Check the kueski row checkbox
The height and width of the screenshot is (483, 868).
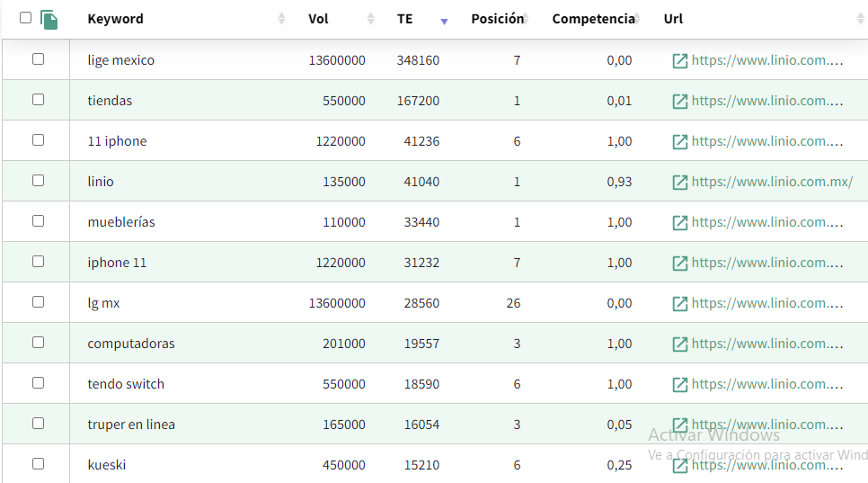39,463
